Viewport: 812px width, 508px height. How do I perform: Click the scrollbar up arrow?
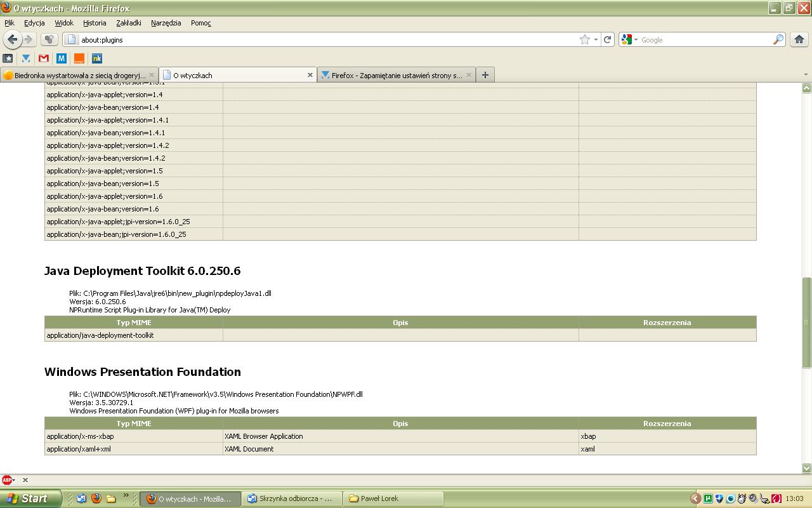[807, 88]
